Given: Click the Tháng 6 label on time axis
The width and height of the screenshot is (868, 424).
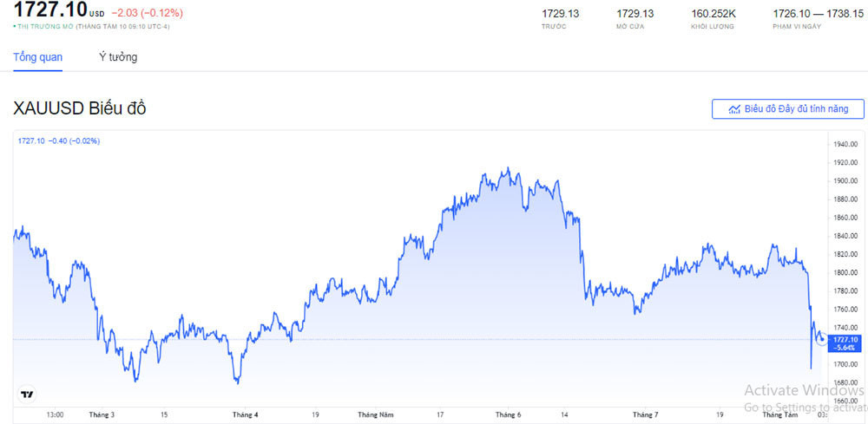Looking at the screenshot, I should 508,414.
